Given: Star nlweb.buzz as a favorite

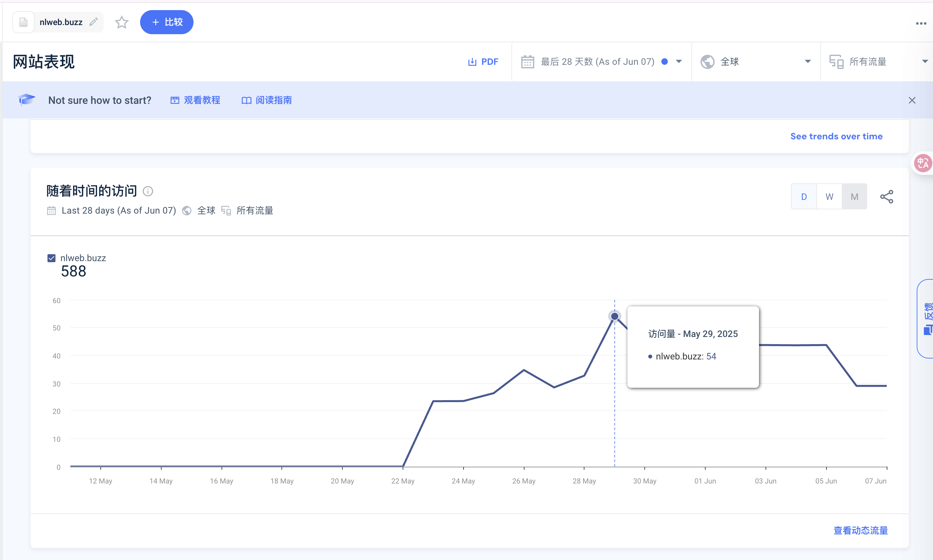Looking at the screenshot, I should point(122,22).
